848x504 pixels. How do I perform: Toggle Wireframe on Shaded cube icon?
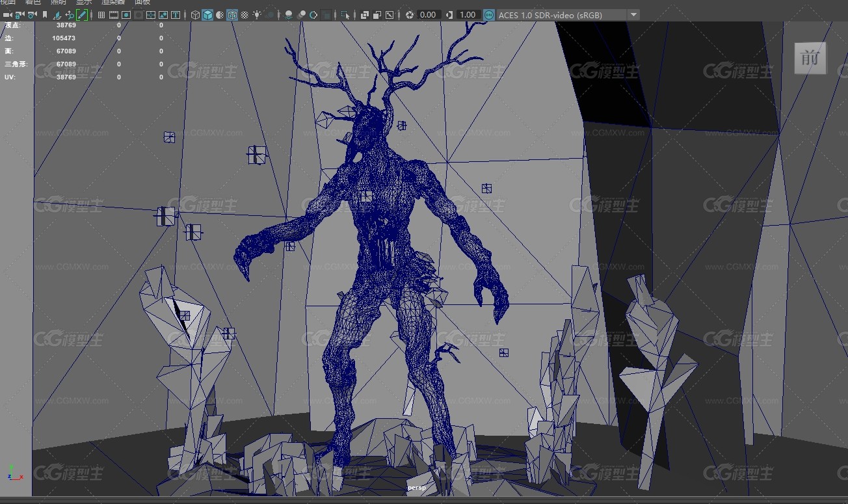click(232, 15)
